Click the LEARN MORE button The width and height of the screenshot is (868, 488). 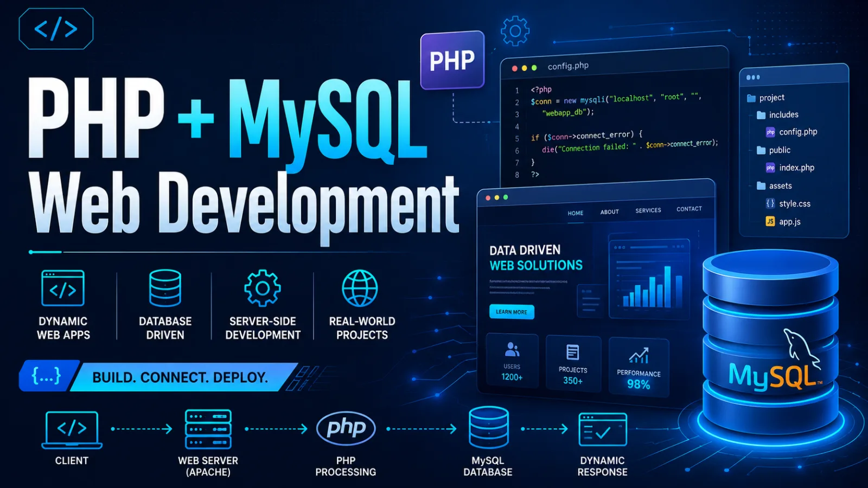(512, 312)
